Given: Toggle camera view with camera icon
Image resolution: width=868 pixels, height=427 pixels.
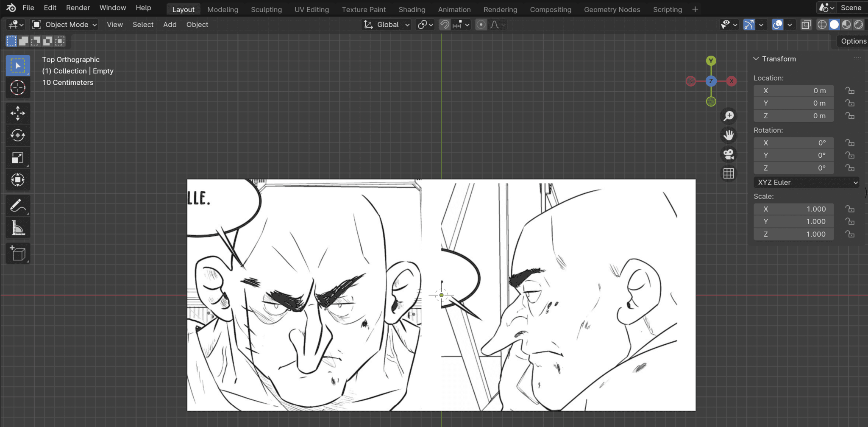Looking at the screenshot, I should [x=729, y=154].
